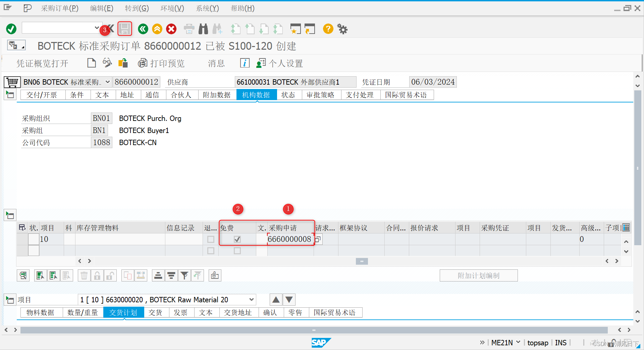Click the document date field 06/03/2024
Screen dimensions: 644x350
tap(433, 82)
